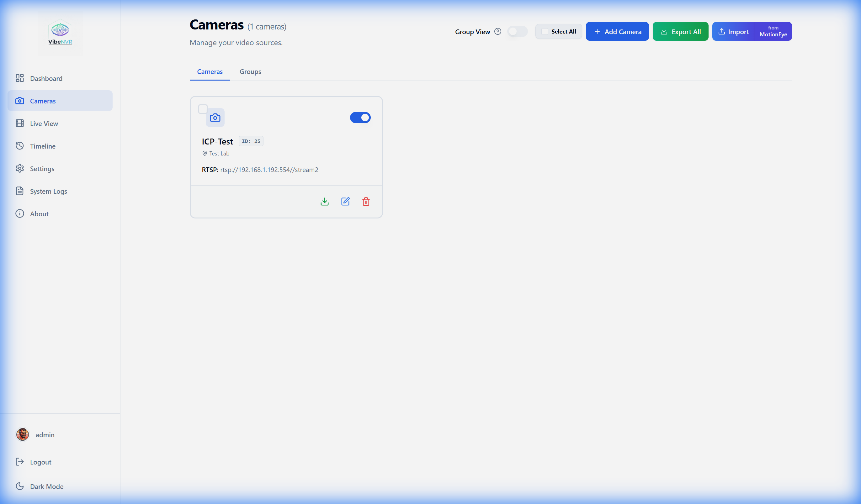Viewport: 861px width, 504px height.
Task: Enable Dark Mode in the sidebar
Action: [x=46, y=486]
